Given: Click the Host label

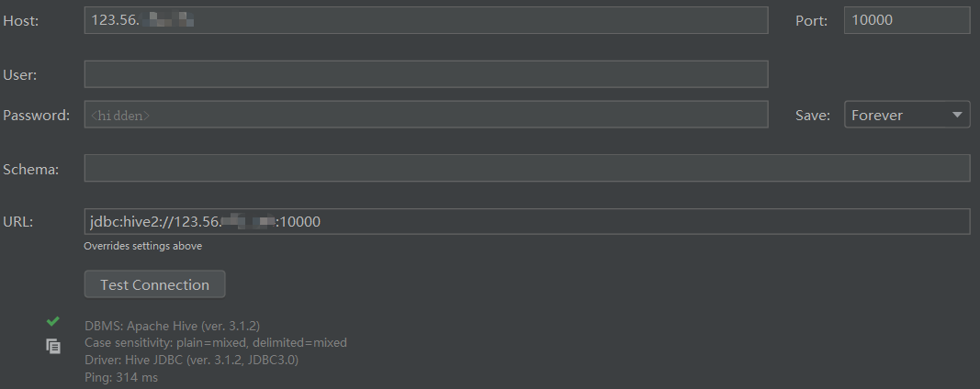Looking at the screenshot, I should tap(21, 20).
